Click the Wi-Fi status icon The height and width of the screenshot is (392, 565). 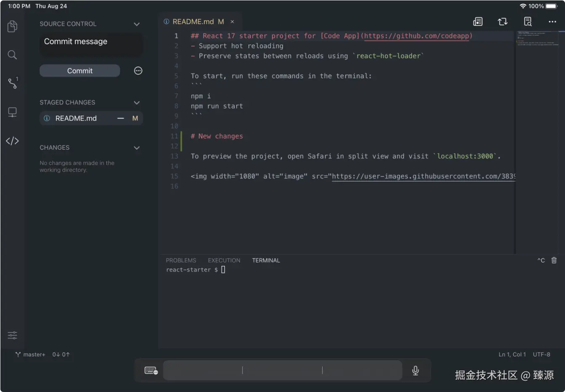[523, 6]
